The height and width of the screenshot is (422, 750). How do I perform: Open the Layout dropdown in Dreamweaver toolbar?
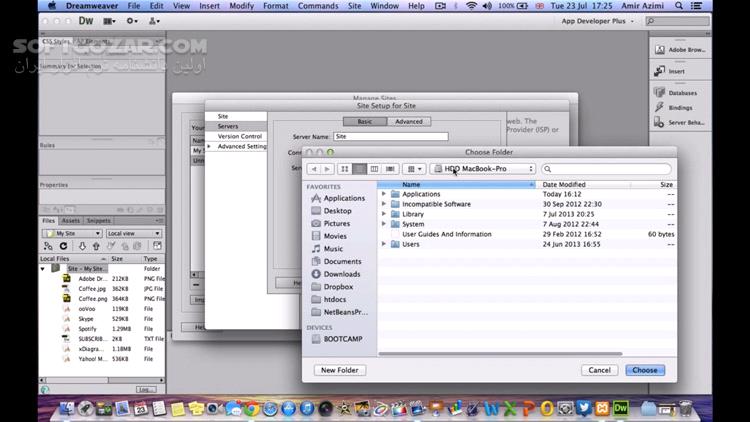(109, 21)
